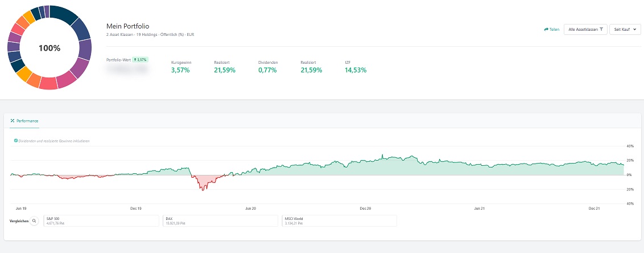This screenshot has height=253, width=644.
Task: Click the 100% label in donut center
Action: (x=49, y=48)
